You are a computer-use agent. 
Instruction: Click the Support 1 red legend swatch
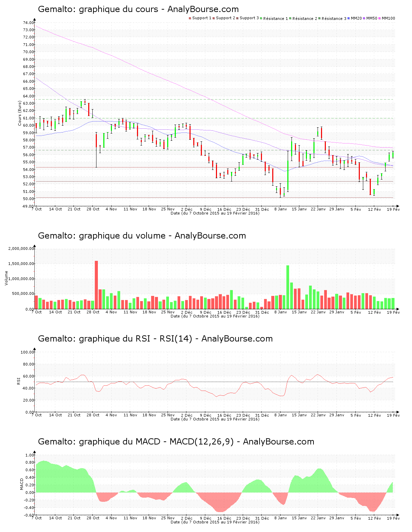(190, 18)
